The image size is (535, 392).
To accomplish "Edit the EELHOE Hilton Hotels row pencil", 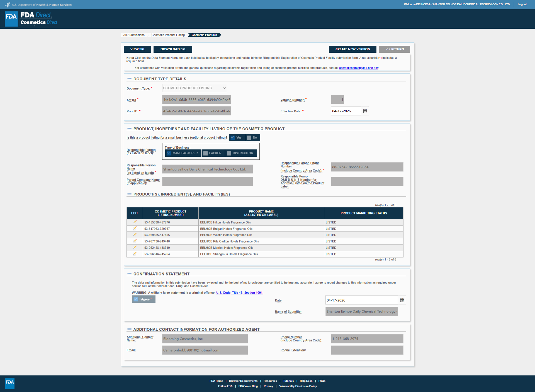I will coord(135,222).
